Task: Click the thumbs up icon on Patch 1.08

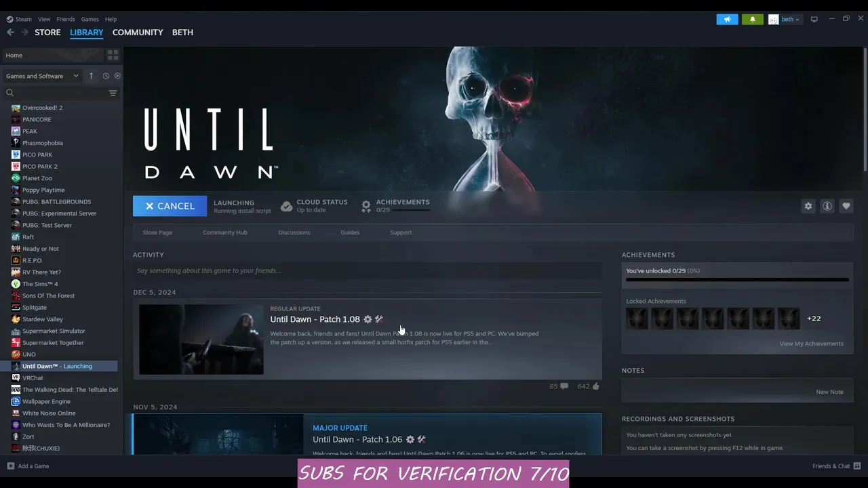Action: click(x=596, y=386)
